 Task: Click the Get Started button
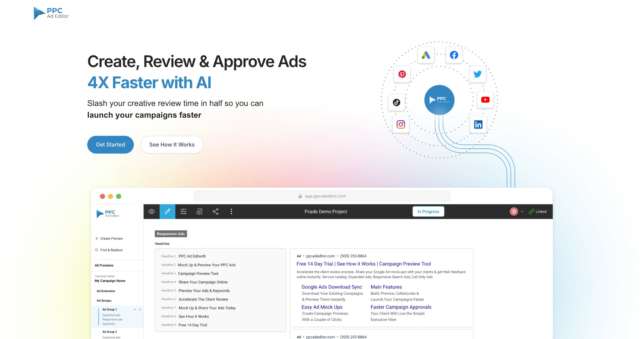[x=110, y=145]
